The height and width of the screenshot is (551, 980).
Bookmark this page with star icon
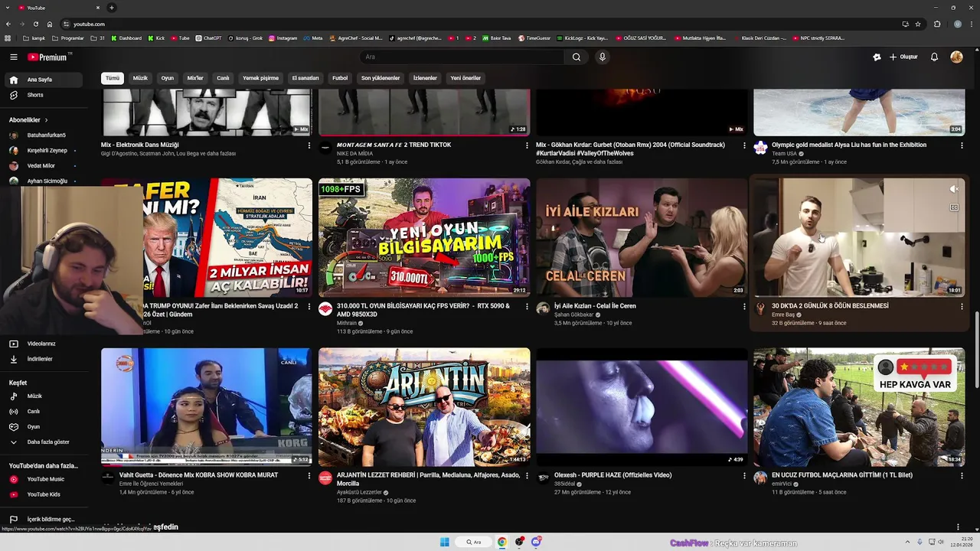pyautogui.click(x=918, y=24)
